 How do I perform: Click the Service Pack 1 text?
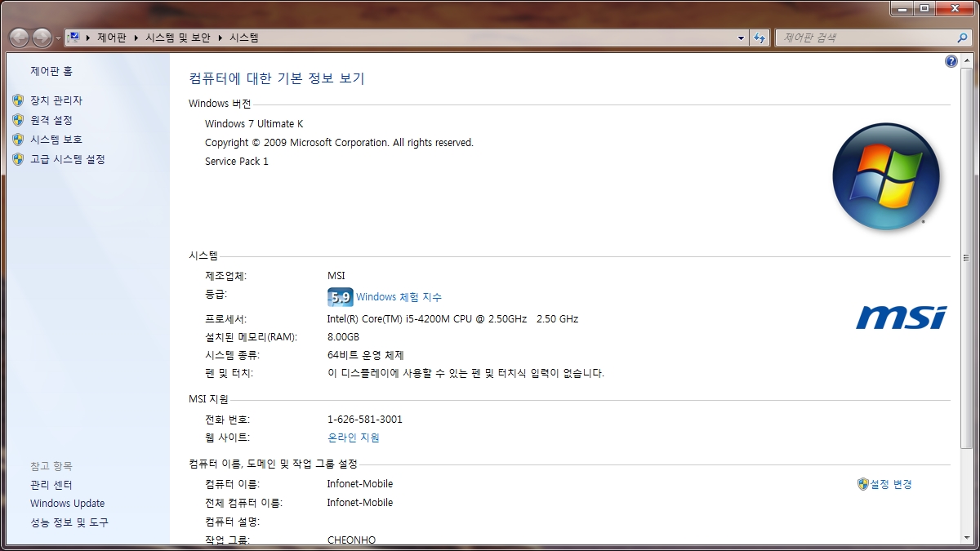(237, 162)
